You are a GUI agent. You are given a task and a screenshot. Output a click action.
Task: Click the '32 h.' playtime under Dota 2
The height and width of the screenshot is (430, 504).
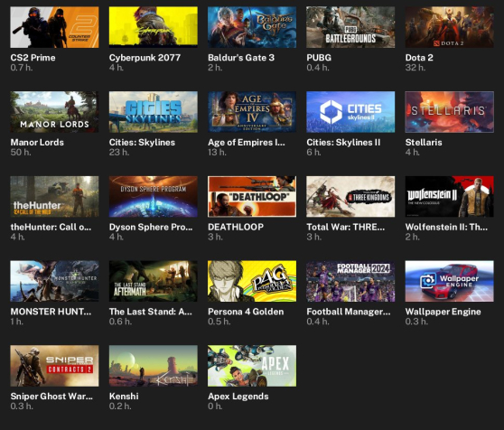pos(415,68)
